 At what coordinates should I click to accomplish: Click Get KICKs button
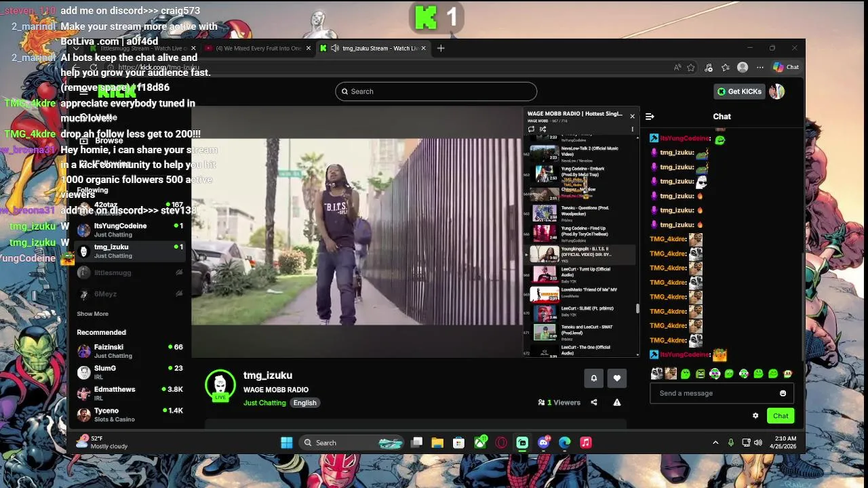pyautogui.click(x=739, y=91)
